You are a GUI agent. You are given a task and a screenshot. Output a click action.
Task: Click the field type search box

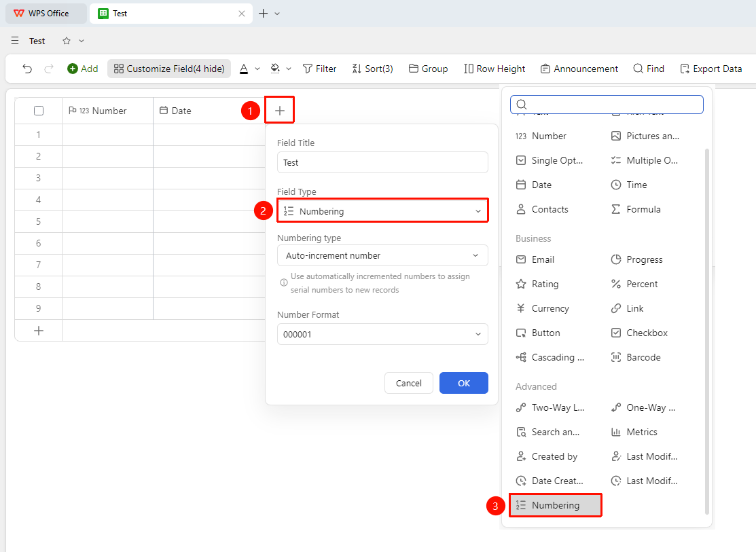pos(607,105)
